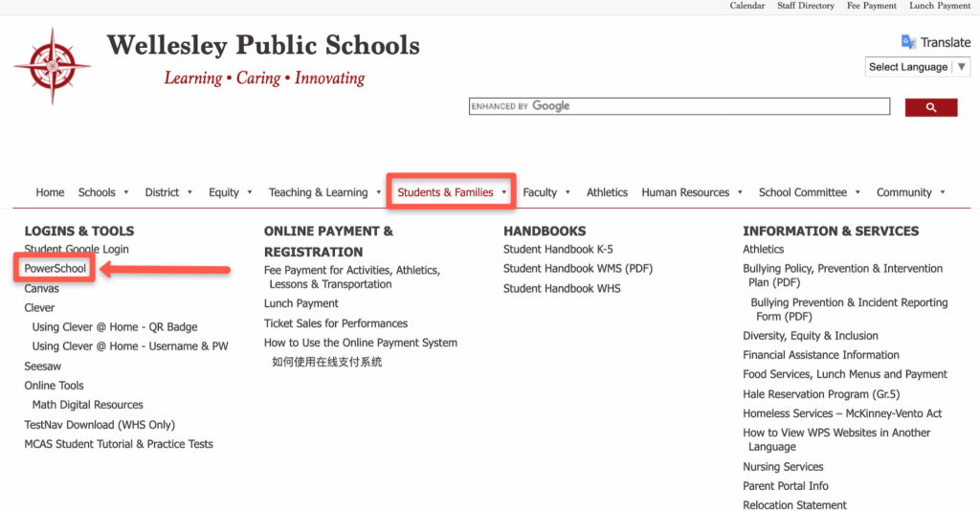Open the Lunch Payment top link
Viewport: 980px width, 511px height.
(939, 6)
